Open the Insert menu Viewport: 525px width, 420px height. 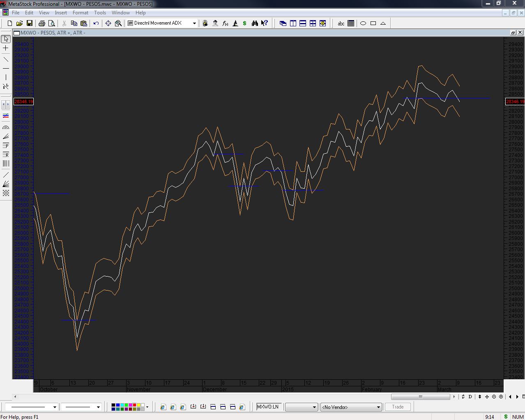pos(61,13)
